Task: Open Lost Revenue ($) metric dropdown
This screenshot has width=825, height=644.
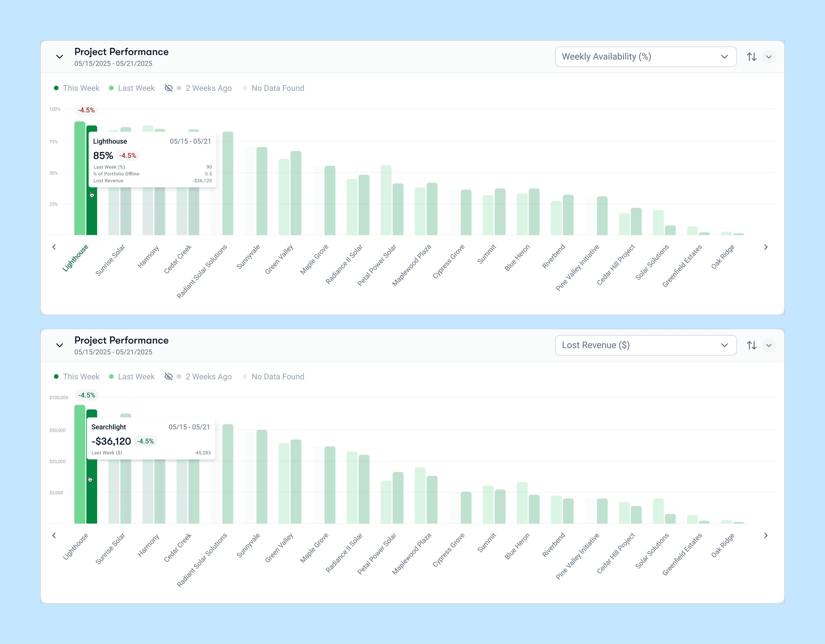Action: coord(645,345)
